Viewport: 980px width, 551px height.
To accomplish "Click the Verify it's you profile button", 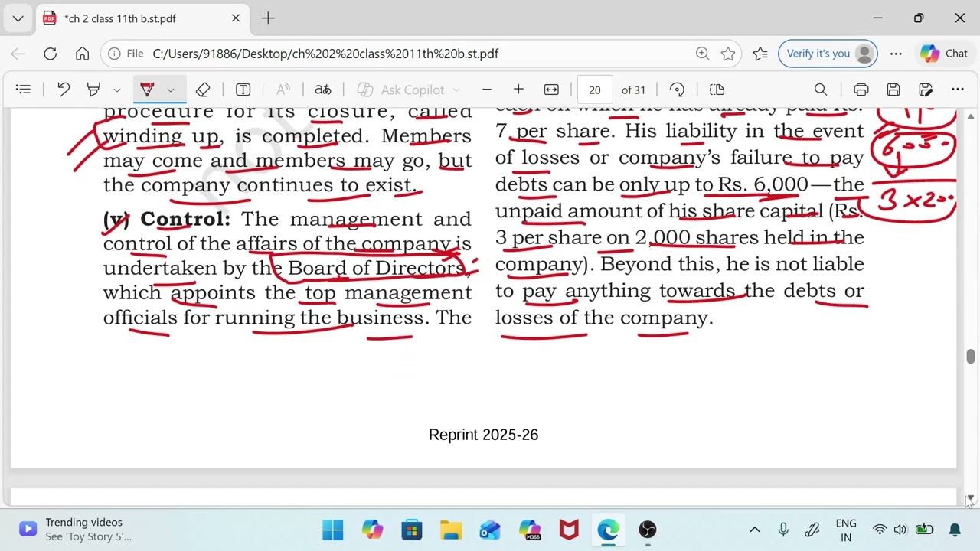I will pos(828,54).
